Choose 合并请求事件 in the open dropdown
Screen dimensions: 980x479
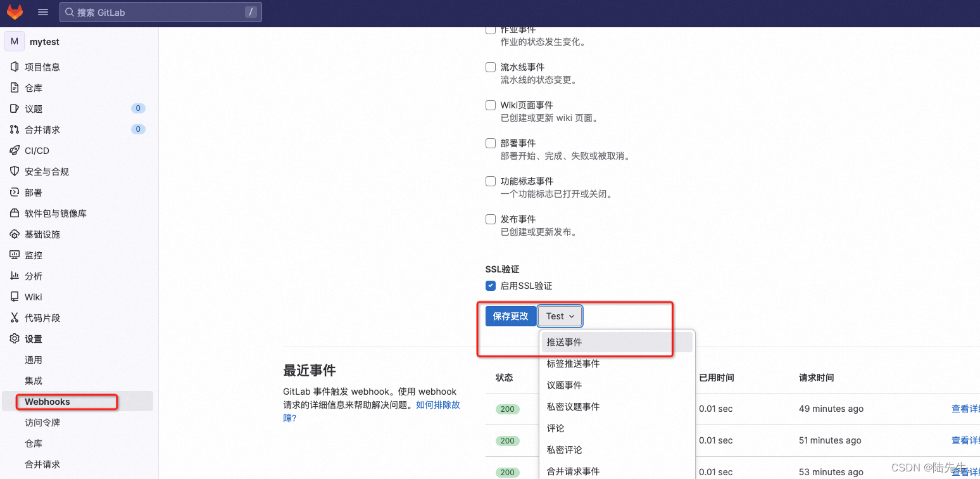point(572,471)
